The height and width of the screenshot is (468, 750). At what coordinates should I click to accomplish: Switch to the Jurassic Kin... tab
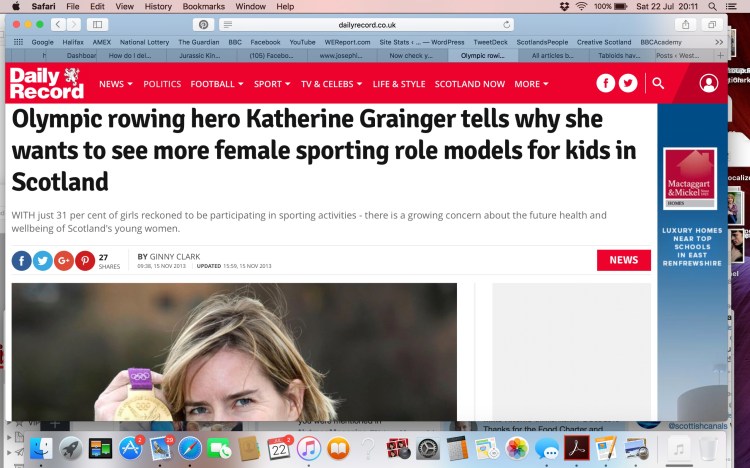click(x=200, y=56)
